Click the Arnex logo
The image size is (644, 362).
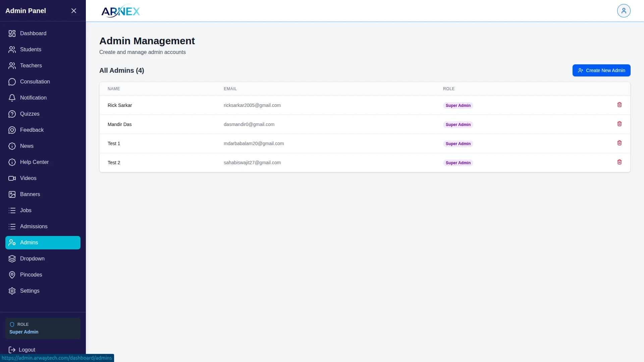(x=120, y=11)
